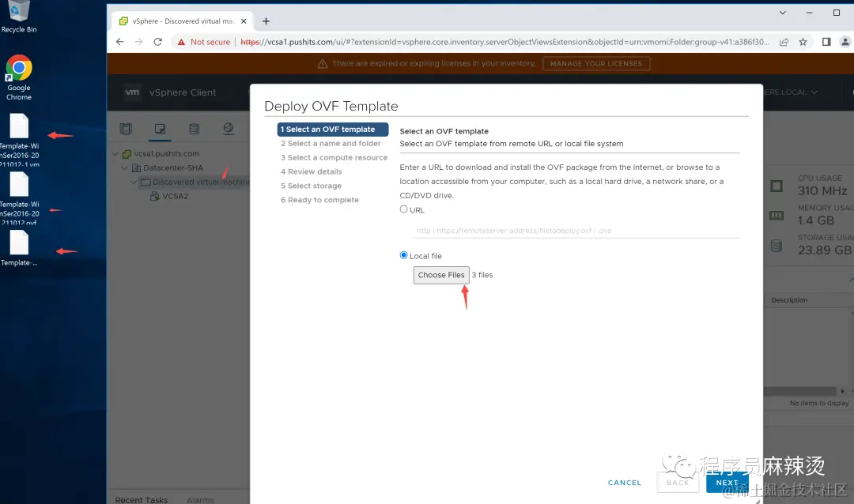This screenshot has width=854, height=504.
Task: Go to step 1 Select an OVF template
Action: (x=333, y=129)
